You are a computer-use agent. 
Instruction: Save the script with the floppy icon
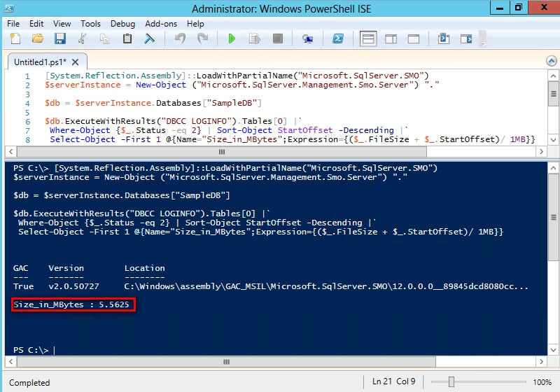pyautogui.click(x=59, y=38)
